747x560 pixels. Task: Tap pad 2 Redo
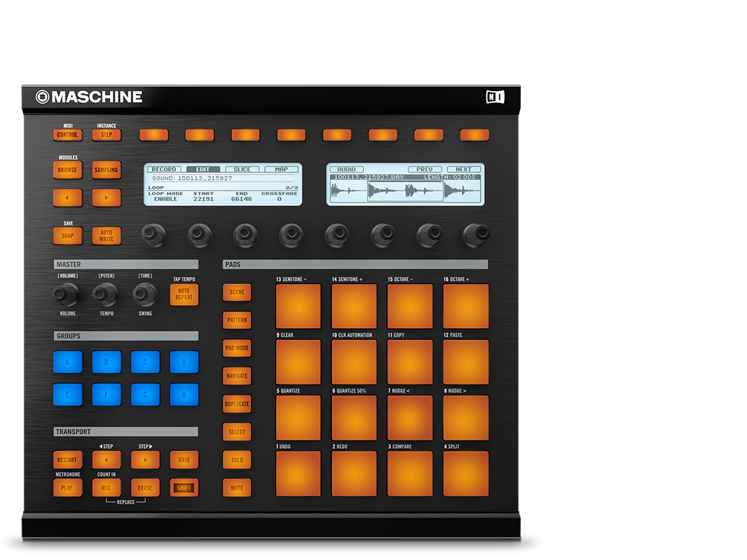[354, 474]
